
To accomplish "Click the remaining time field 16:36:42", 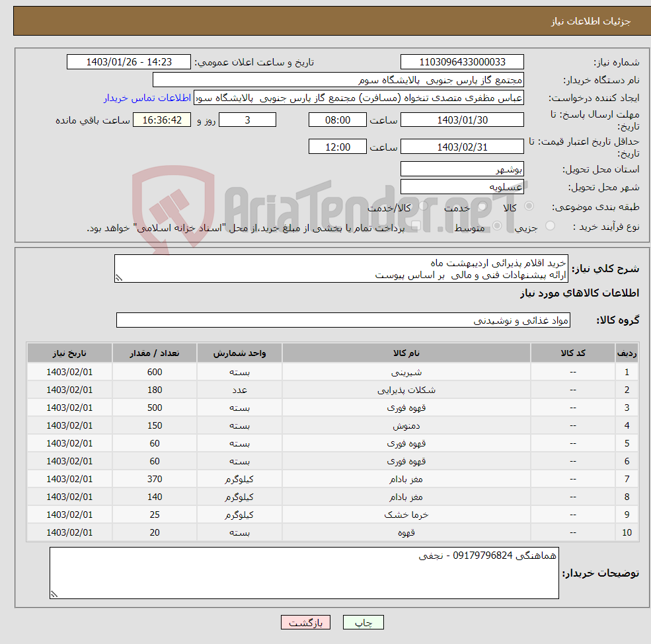I will (162, 120).
